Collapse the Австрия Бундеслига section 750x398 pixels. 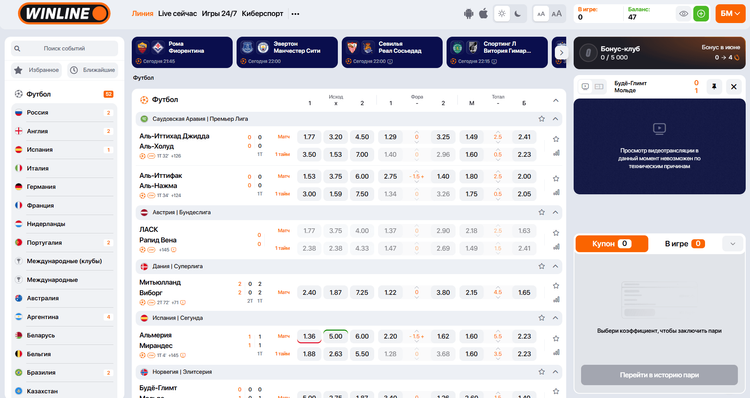555,212
